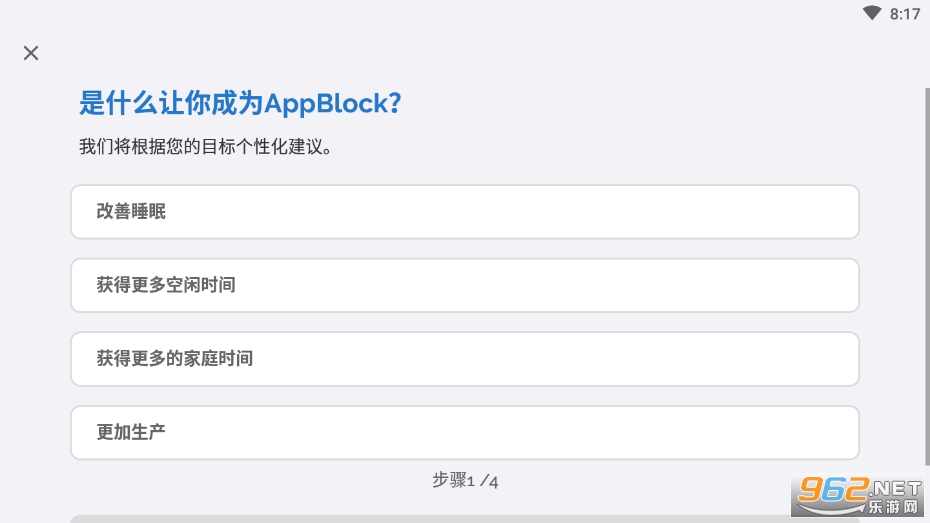
Task: Choose "获得更多空闲时间" as your goal
Action: click(x=465, y=285)
